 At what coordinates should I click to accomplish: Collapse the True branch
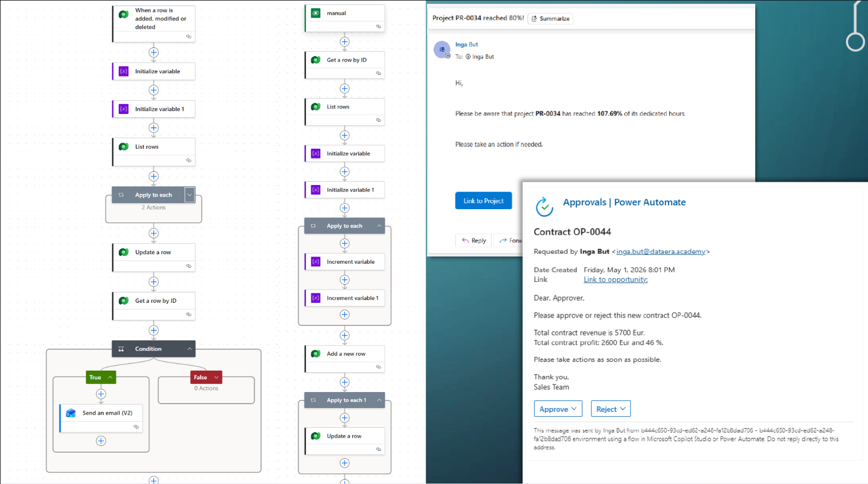pyautogui.click(x=111, y=377)
